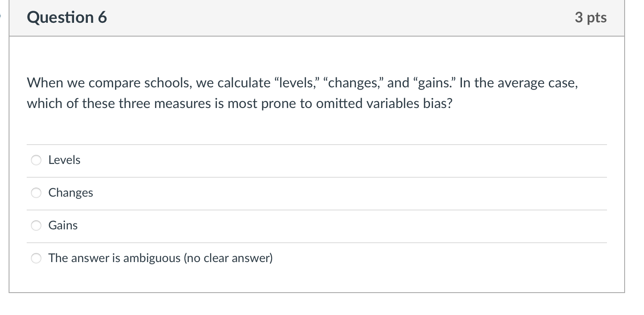Image resolution: width=644 pixels, height=315 pixels.
Task: Click the "Gains" answer label text
Action: pyautogui.click(x=63, y=225)
